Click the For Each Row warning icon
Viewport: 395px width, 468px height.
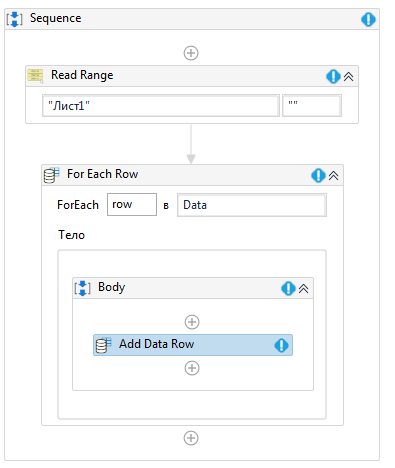tap(318, 175)
